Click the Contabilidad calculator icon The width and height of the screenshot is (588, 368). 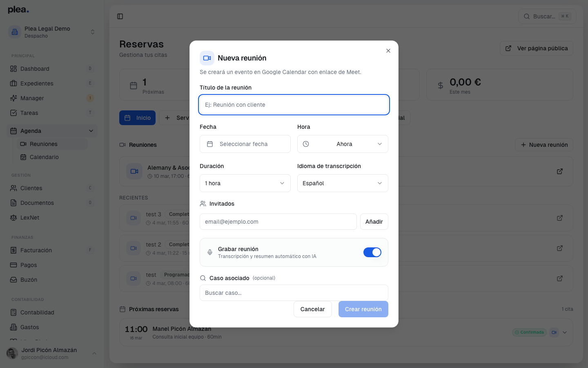13,312
